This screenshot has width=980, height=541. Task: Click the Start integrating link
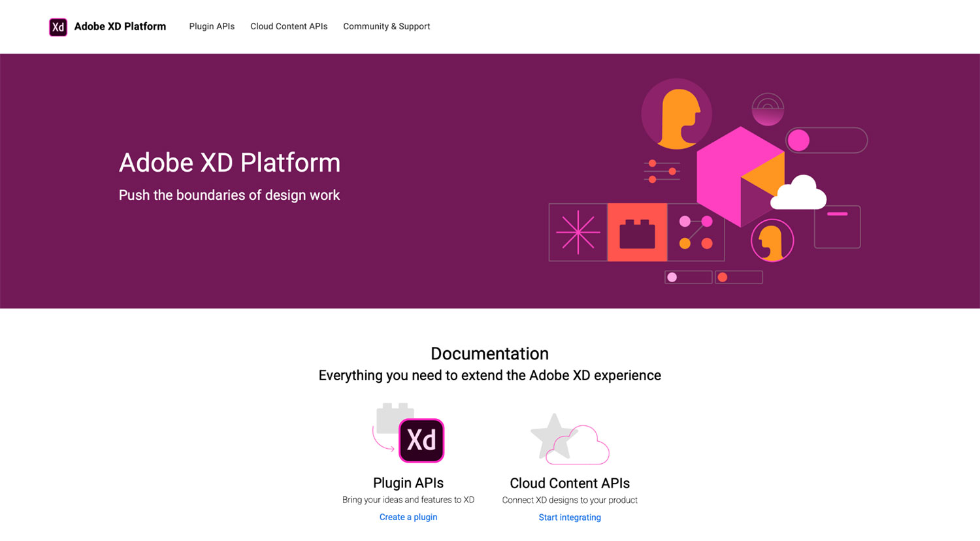[x=569, y=517]
